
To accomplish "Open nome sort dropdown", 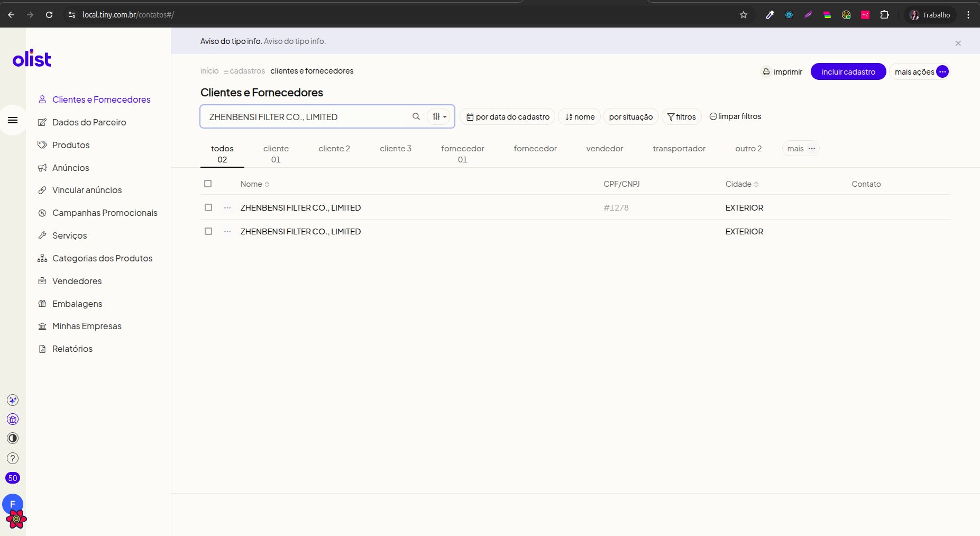I will tap(579, 116).
